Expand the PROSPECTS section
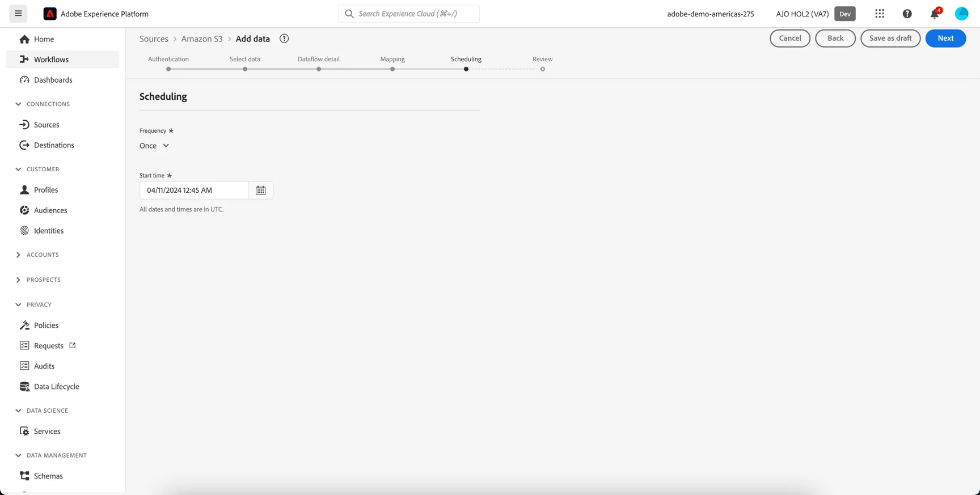Viewport: 980px width, 495px height. click(38, 280)
